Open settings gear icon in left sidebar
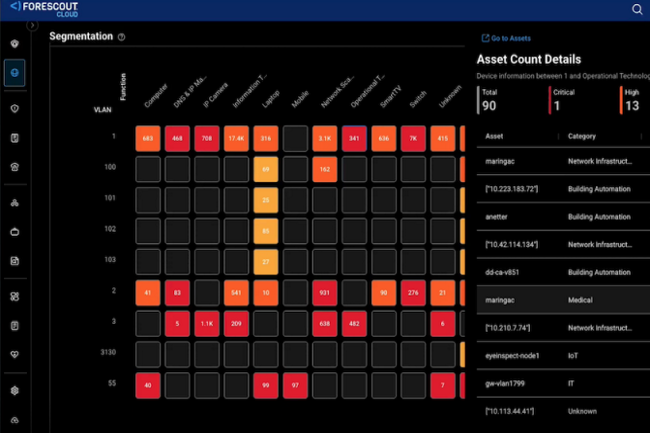 15,391
